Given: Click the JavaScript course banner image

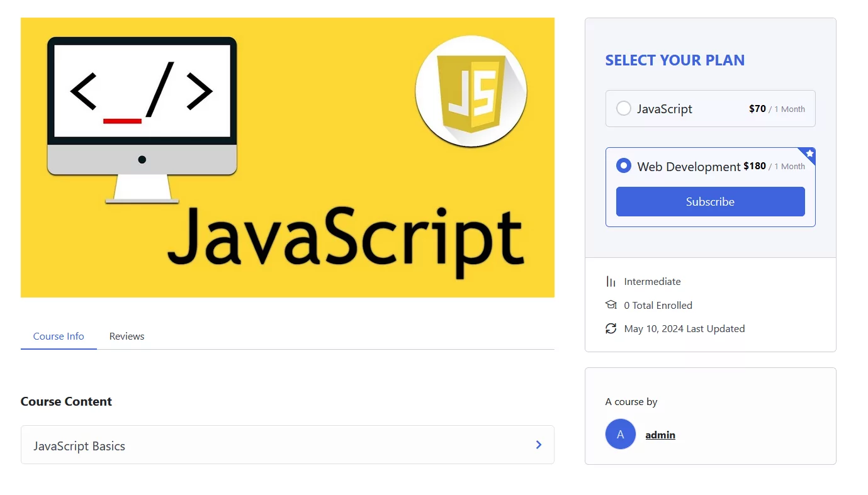Looking at the screenshot, I should pyautogui.click(x=288, y=157).
